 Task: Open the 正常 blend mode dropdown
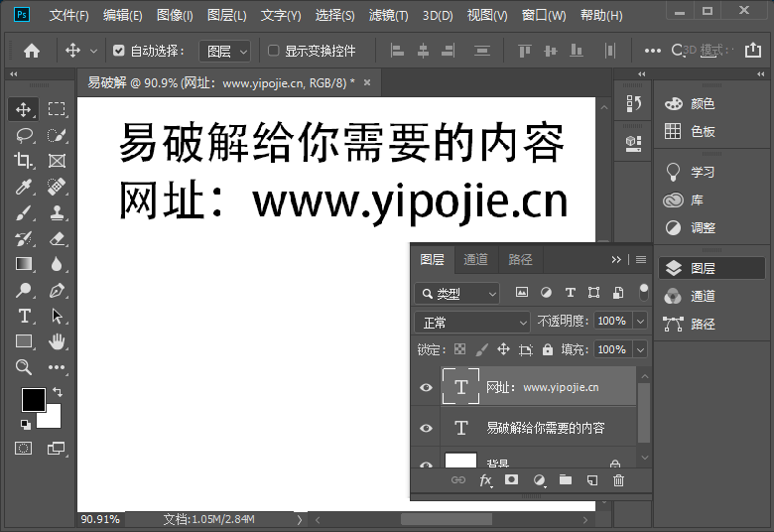point(472,323)
